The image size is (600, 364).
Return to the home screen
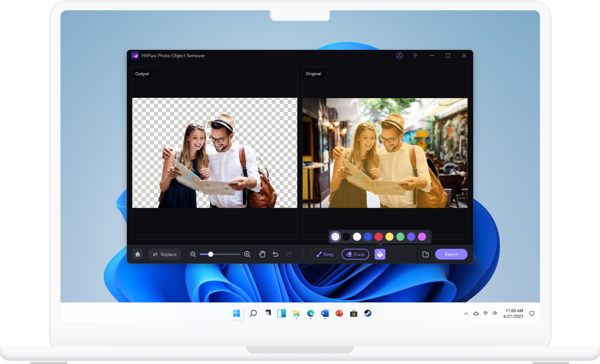click(138, 254)
